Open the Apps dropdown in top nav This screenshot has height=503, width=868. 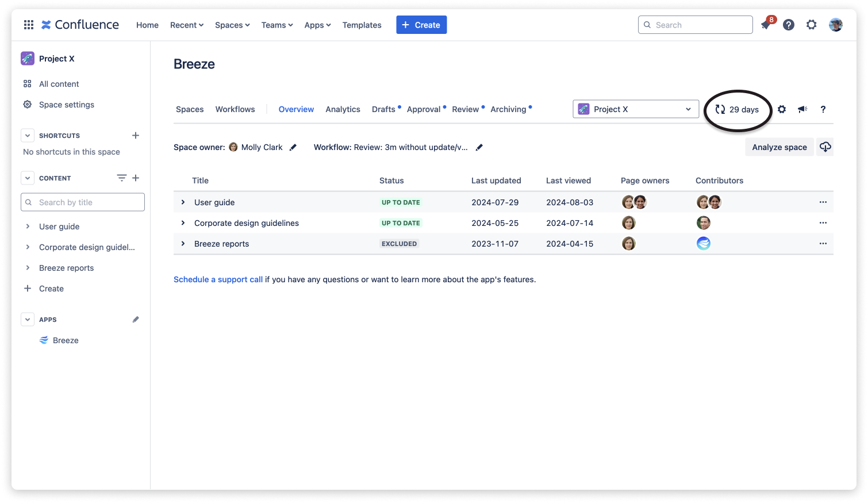(318, 25)
